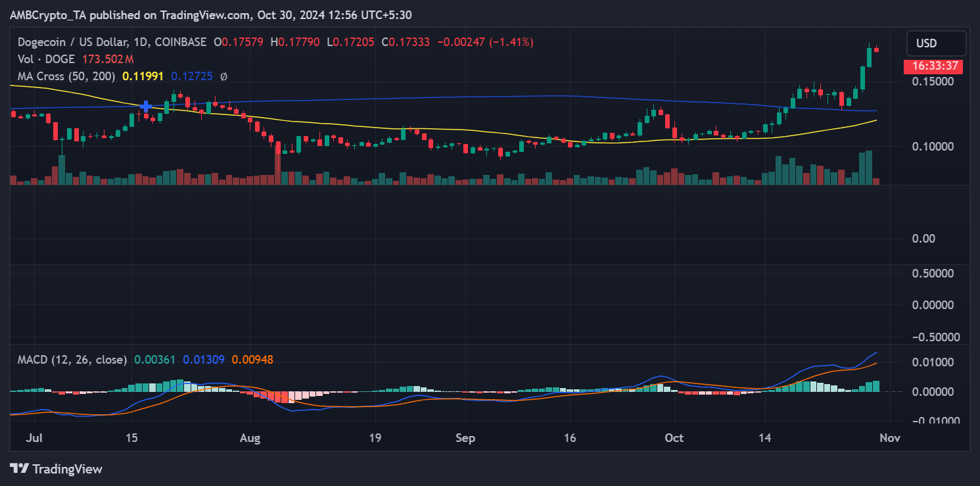This screenshot has width=980, height=486.
Task: Click the Nov label on the time axis
Action: [890, 437]
